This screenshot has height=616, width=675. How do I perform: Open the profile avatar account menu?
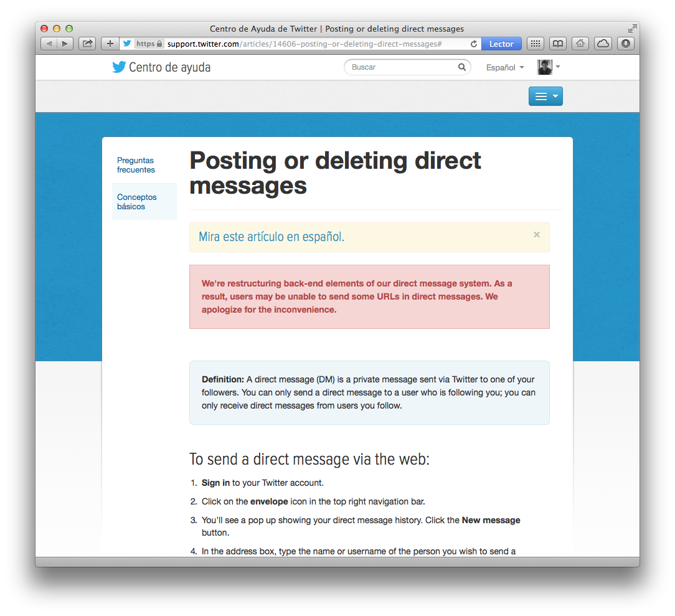(x=549, y=67)
